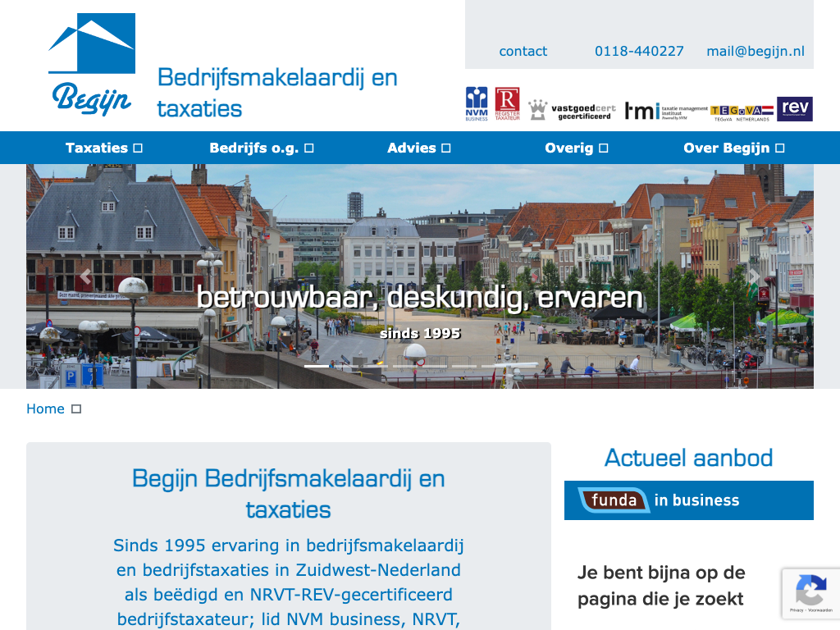Click the Begijn house logo
Screen dimensions: 840x630
[91, 64]
